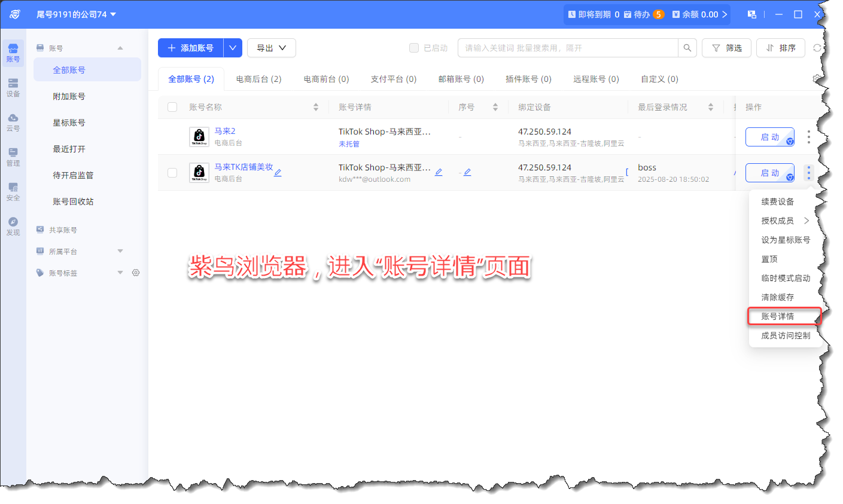Expand the 导出 dropdown
843x504 pixels.
[x=272, y=48]
